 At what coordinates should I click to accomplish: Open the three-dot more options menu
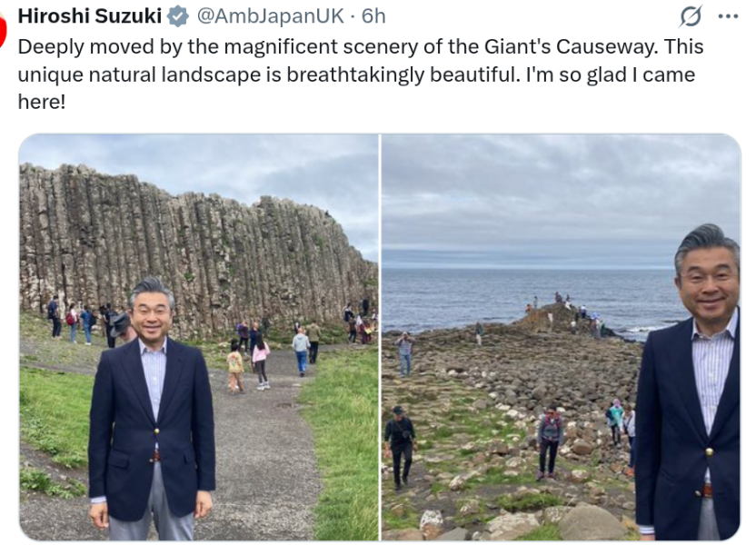tap(728, 16)
